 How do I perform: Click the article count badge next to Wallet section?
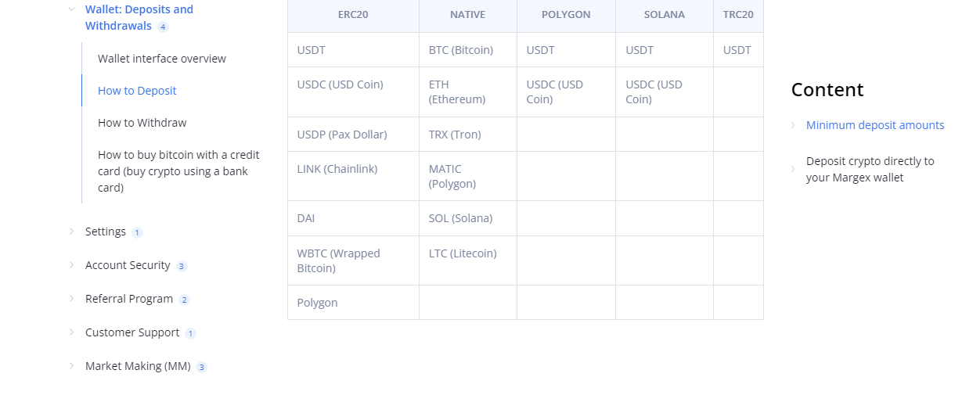click(x=163, y=27)
